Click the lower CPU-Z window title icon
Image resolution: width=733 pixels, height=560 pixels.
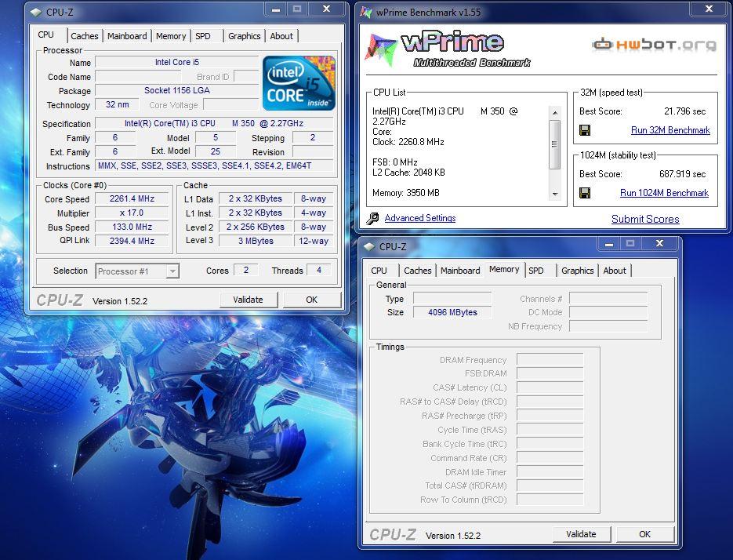[369, 247]
